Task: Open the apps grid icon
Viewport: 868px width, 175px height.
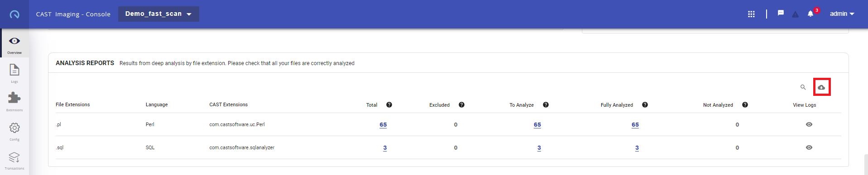Action: [x=751, y=14]
